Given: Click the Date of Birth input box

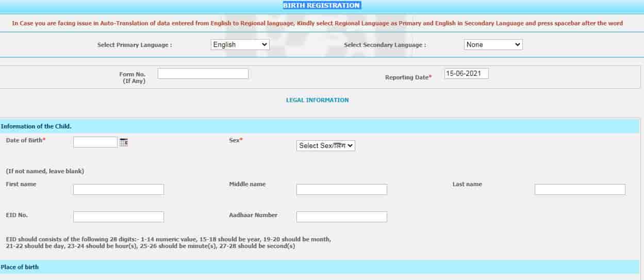Looking at the screenshot, I should [x=95, y=142].
